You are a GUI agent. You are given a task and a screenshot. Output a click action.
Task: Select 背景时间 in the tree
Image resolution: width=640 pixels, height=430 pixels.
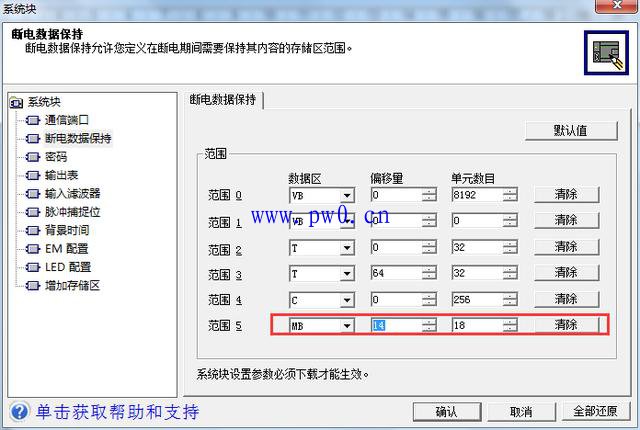point(67,230)
